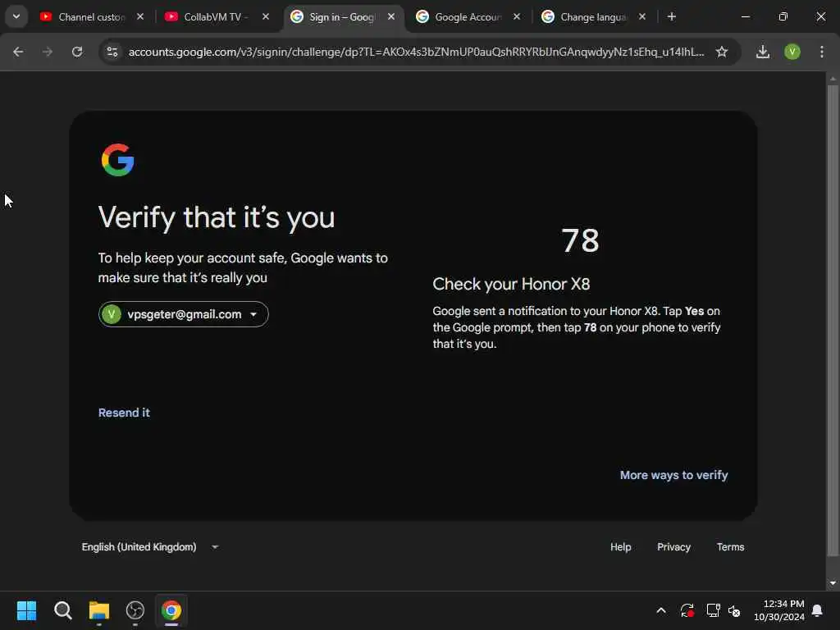The image size is (840, 630).
Task: Open the Chrome downloads icon
Action: (x=762, y=52)
